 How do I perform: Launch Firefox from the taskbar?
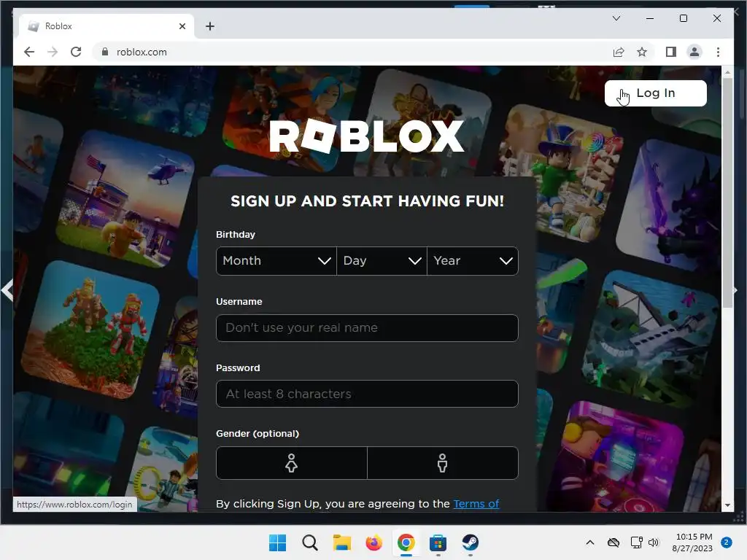(x=374, y=542)
